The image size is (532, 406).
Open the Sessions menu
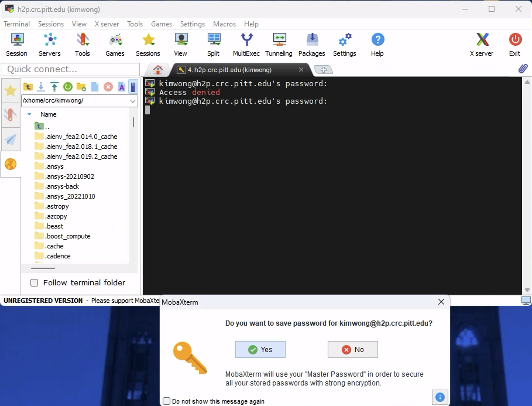click(x=51, y=24)
